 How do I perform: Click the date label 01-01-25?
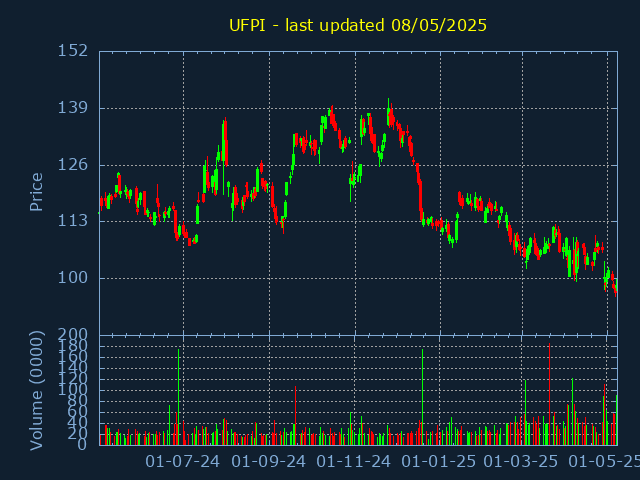(439, 462)
